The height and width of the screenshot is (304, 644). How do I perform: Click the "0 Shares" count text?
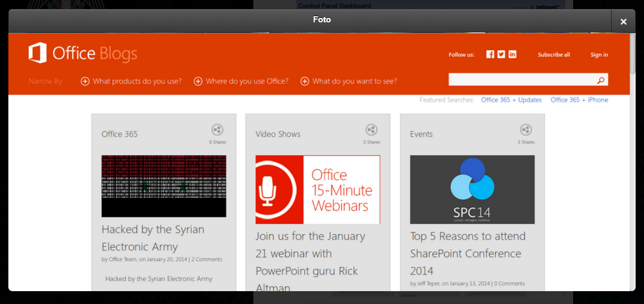click(371, 142)
